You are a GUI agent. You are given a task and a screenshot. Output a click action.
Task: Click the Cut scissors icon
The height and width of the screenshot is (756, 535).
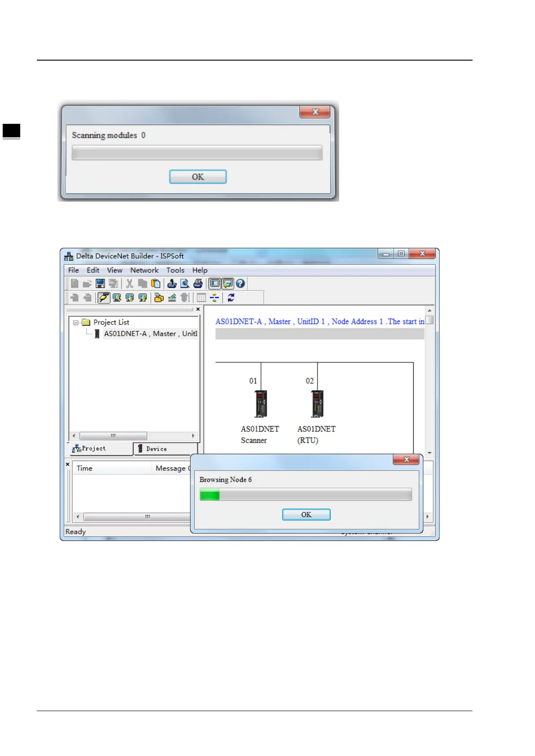pyautogui.click(x=129, y=283)
